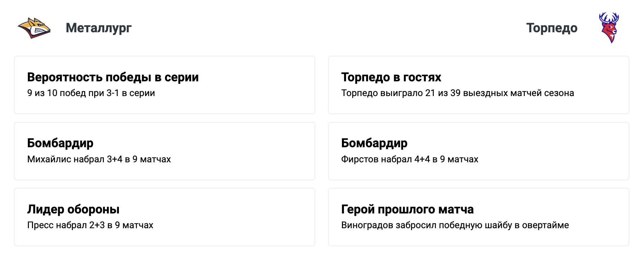Click the Торпедо deer team logo

[x=609, y=28]
